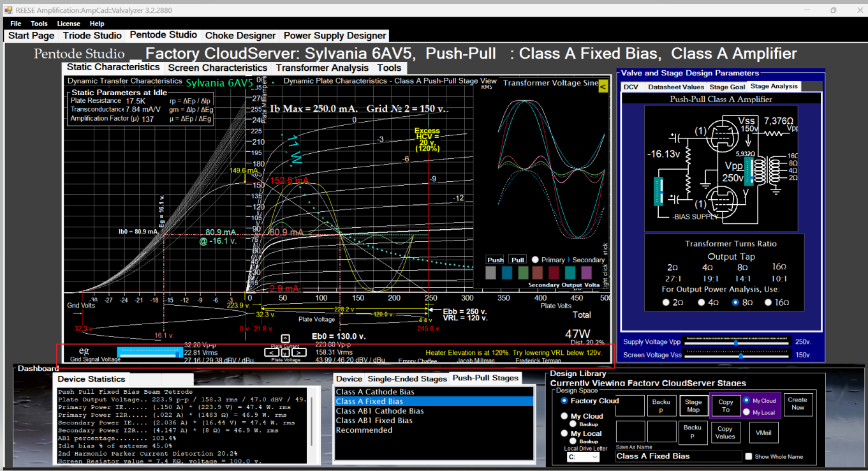The image size is (868, 471).
Task: Click the gray trace color swatch
Action: point(490,273)
